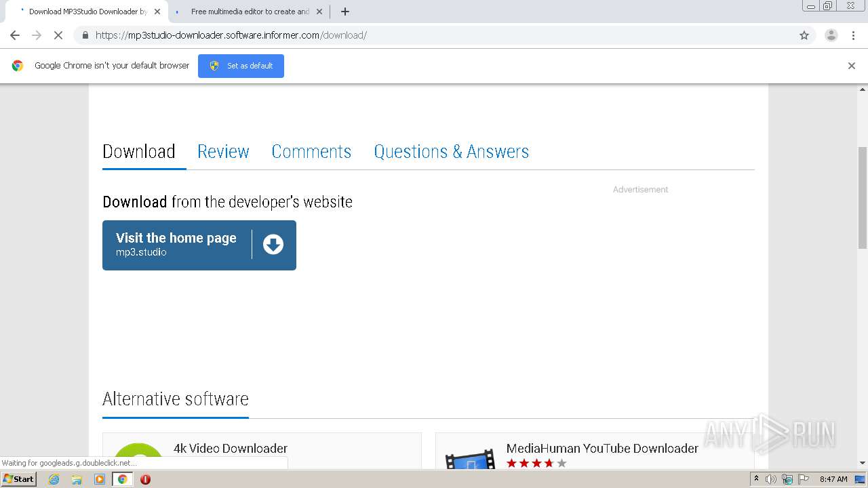Click the 4k Video Downloader green icon

pyautogui.click(x=138, y=455)
